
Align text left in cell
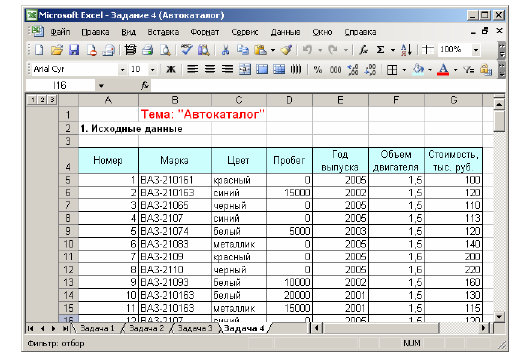(x=193, y=69)
